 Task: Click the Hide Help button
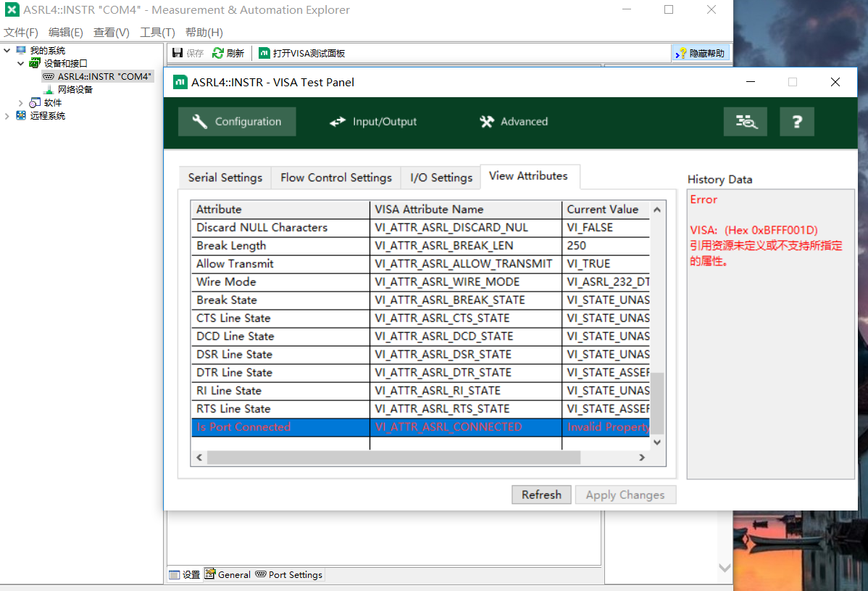(x=700, y=53)
